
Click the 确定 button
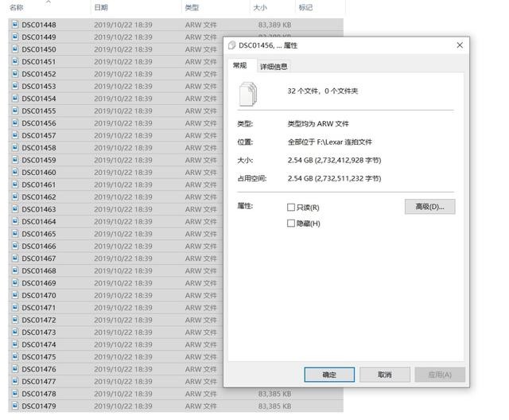click(329, 375)
